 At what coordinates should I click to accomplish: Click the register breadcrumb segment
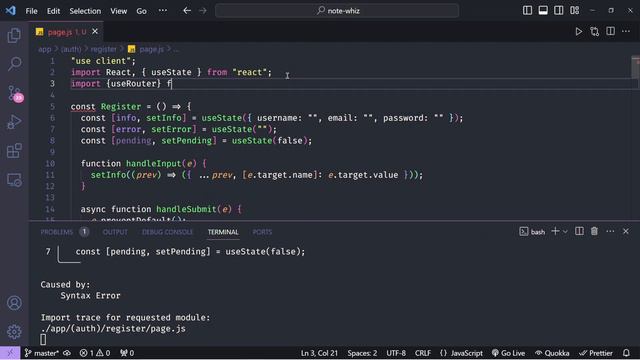pos(103,49)
